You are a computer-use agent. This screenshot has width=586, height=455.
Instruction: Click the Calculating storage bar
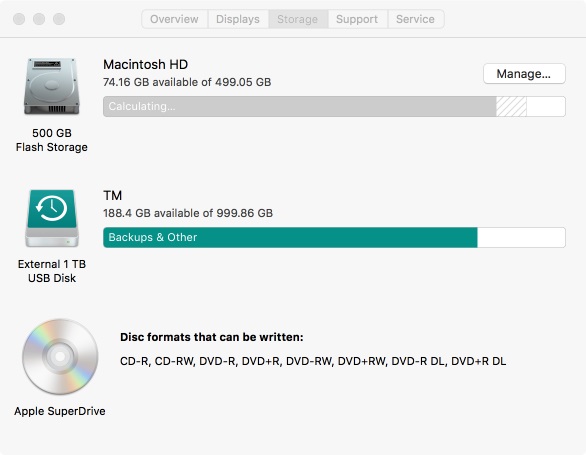pyautogui.click(x=334, y=107)
